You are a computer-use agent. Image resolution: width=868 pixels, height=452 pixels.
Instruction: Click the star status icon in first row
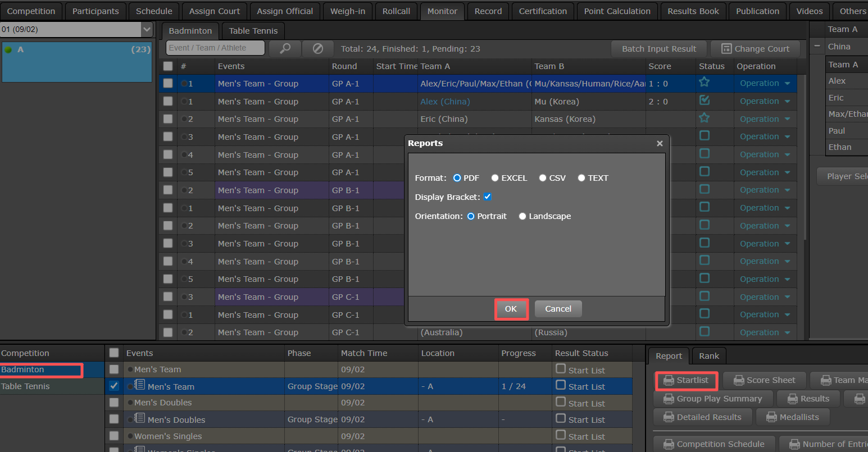(704, 83)
